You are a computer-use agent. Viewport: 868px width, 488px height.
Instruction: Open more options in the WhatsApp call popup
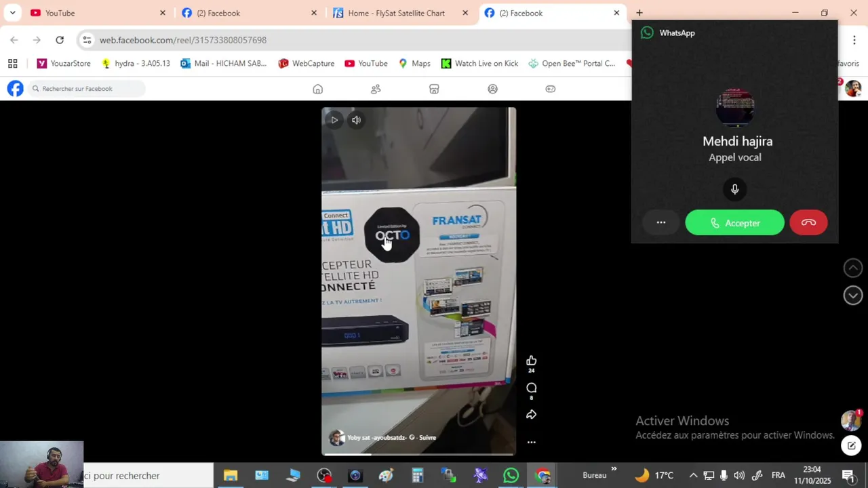[x=661, y=223]
